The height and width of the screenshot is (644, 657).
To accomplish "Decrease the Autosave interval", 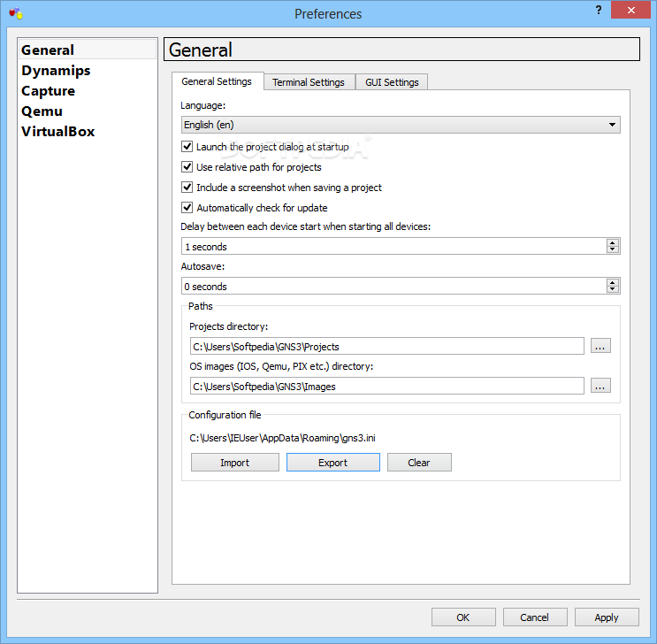I will (613, 290).
